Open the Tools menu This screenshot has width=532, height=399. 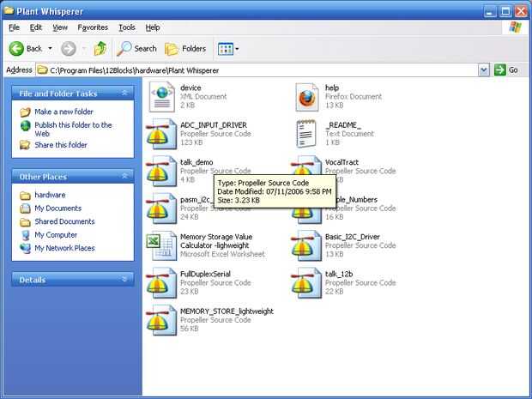pyautogui.click(x=127, y=27)
